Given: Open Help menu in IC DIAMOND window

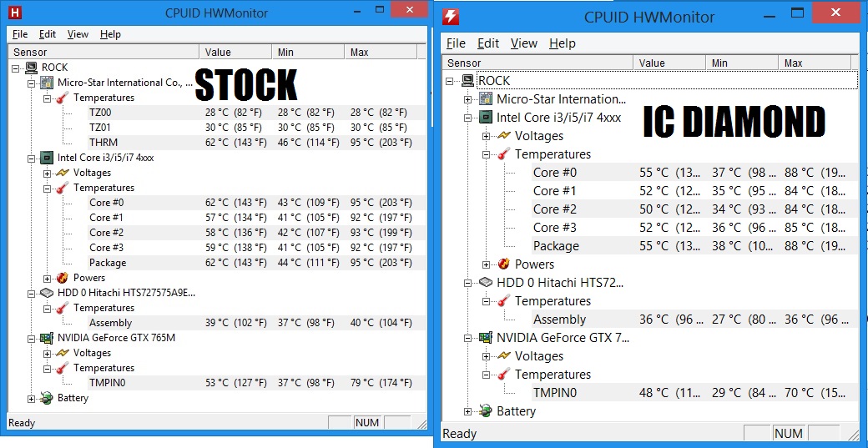Looking at the screenshot, I should coord(563,43).
